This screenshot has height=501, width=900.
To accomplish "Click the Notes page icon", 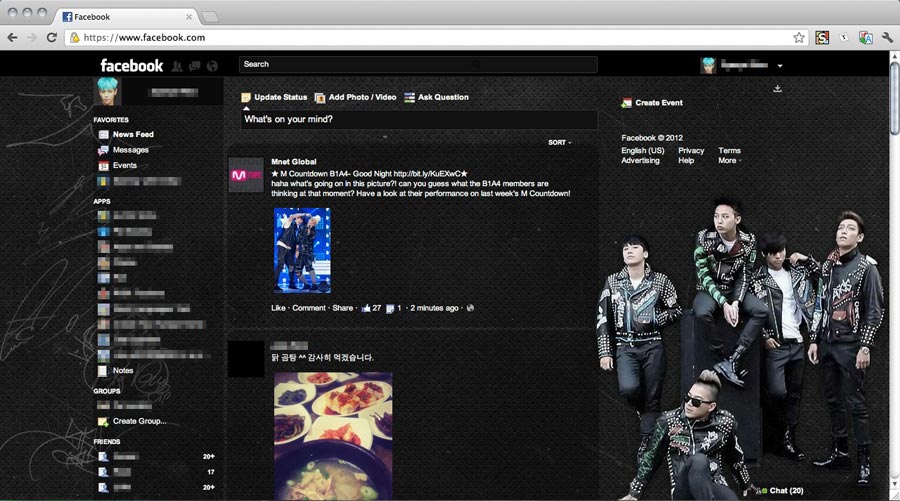I will 103,371.
